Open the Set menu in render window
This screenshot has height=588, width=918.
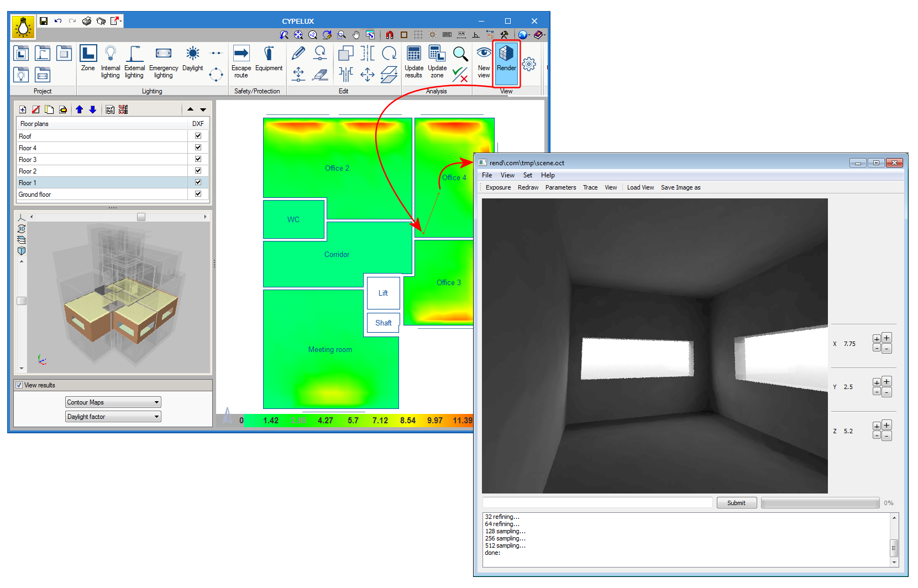point(528,175)
